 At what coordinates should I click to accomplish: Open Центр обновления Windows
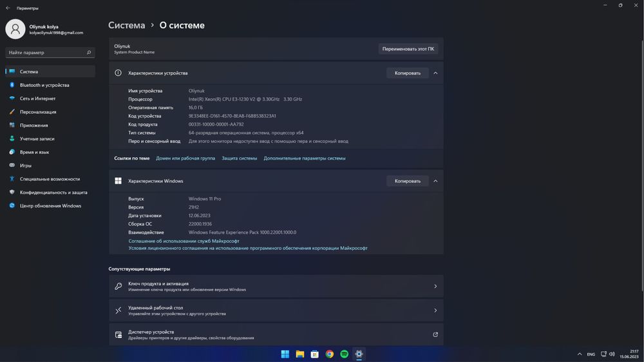point(50,206)
